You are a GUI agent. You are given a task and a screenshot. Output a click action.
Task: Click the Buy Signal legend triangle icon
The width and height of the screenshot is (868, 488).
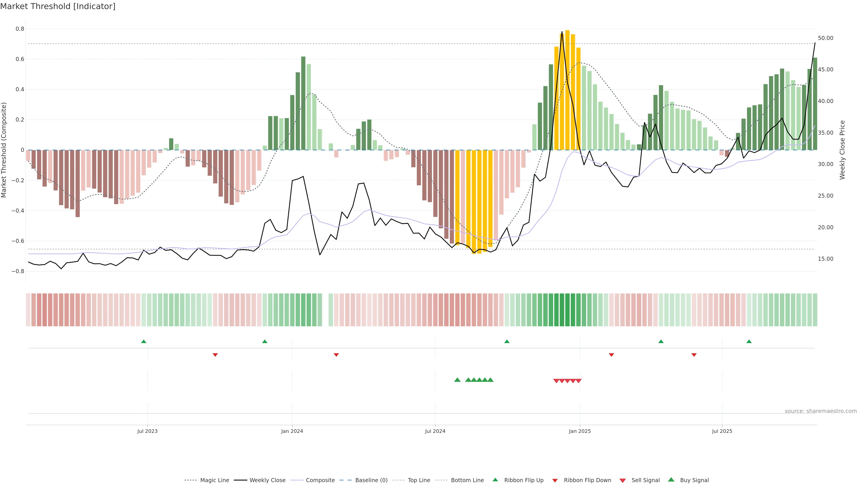click(671, 480)
